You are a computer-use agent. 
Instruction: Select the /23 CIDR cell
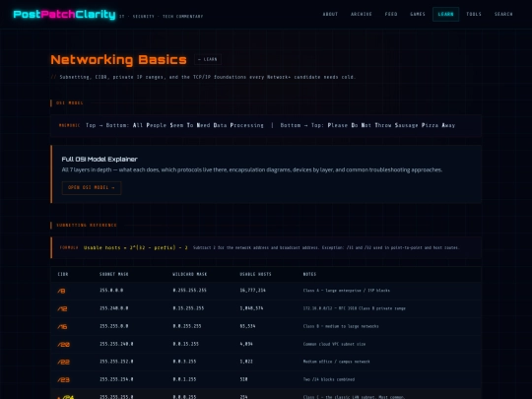click(x=63, y=379)
